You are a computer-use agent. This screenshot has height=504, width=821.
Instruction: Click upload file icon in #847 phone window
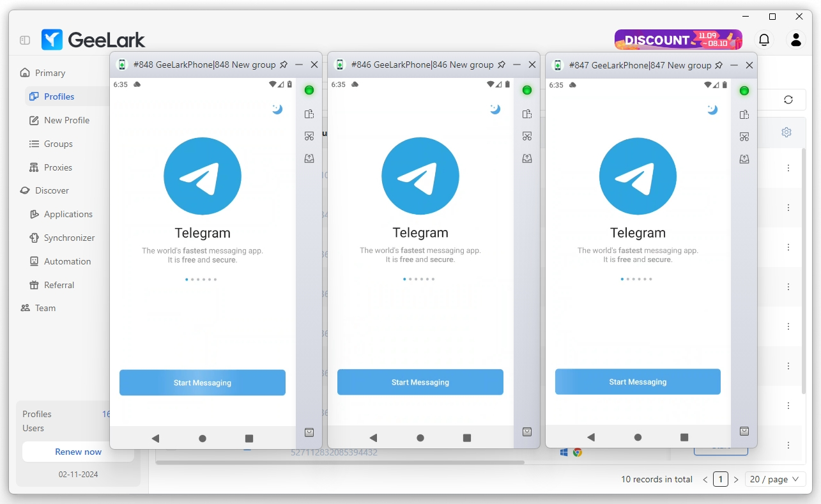(744, 159)
